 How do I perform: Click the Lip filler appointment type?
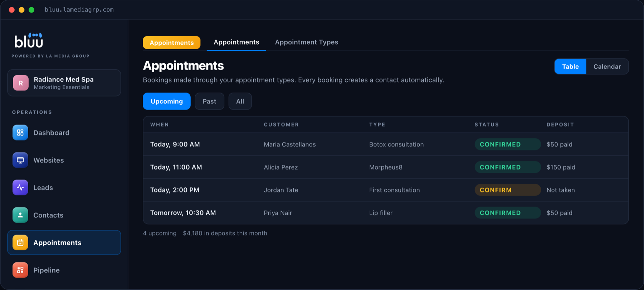(381, 213)
